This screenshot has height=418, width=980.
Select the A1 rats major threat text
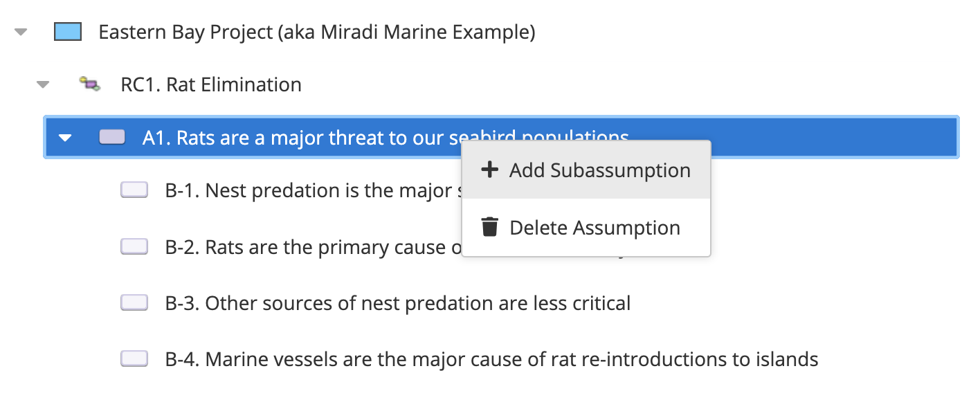pos(298,137)
